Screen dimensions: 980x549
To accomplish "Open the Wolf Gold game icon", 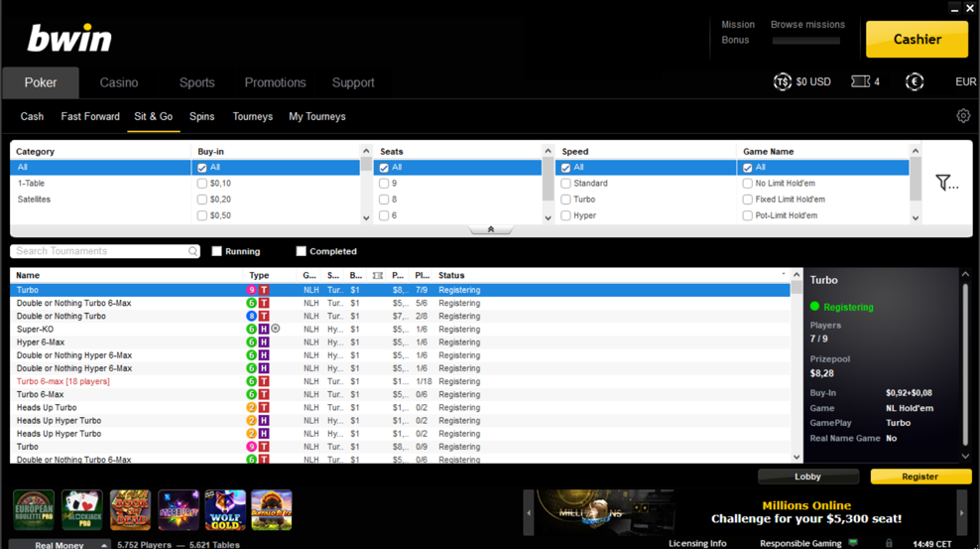I will coord(225,509).
